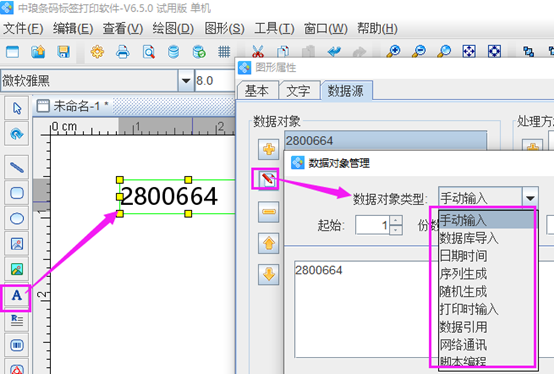Switch to the 文字 tab
The height and width of the screenshot is (374, 554).
point(299,91)
